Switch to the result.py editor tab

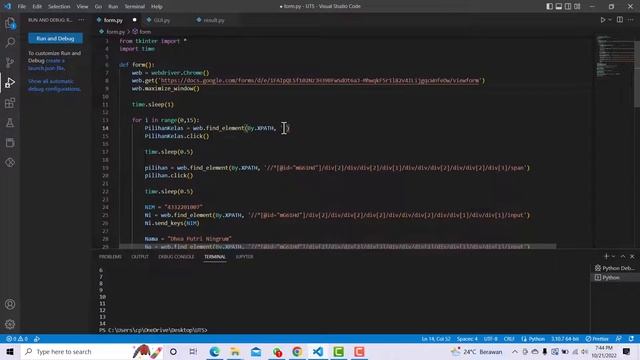[213, 20]
